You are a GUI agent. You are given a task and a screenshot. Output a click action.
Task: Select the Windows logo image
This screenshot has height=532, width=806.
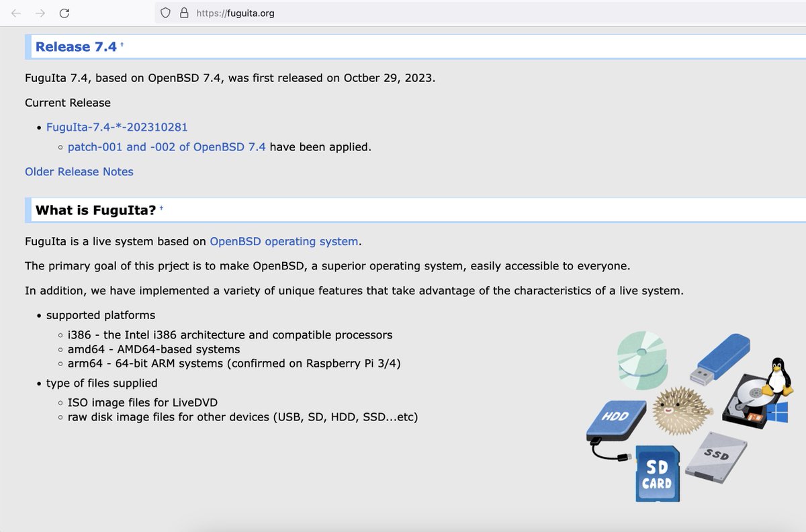777,413
